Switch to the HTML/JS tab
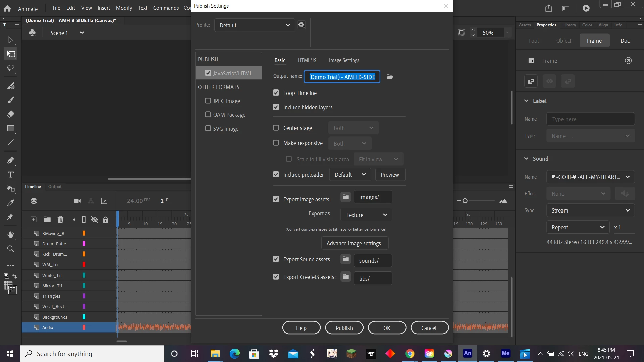644x362 pixels. pyautogui.click(x=307, y=60)
